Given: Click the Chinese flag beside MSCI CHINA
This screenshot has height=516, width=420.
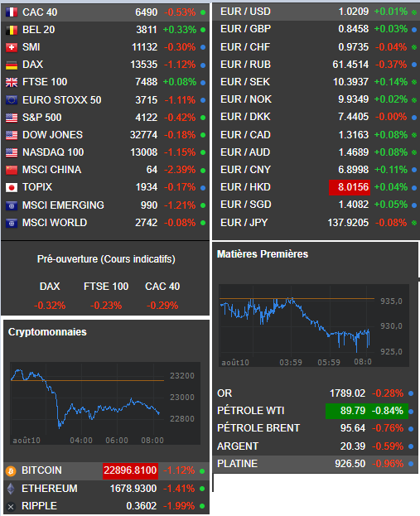Looking at the screenshot, I should [12, 170].
